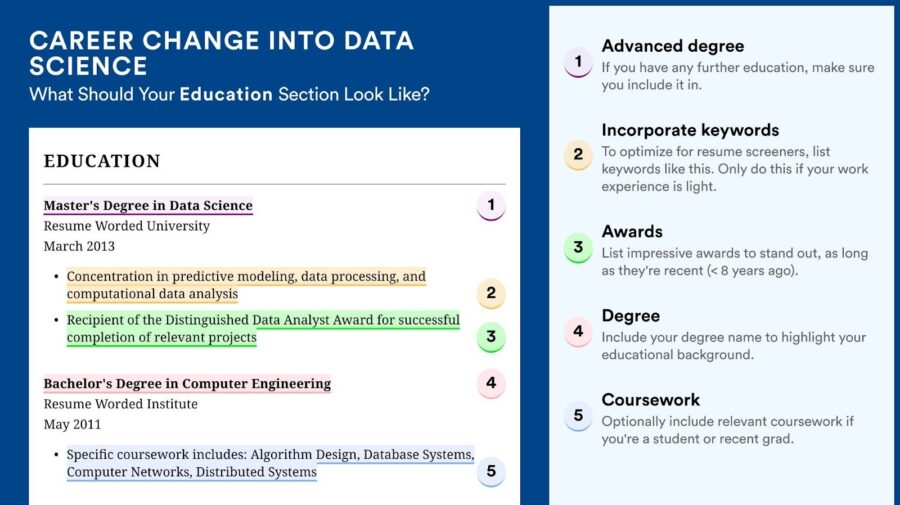This screenshot has height=505, width=900.
Task: Select the Master's Degree in Data Science title
Action: 148,206
